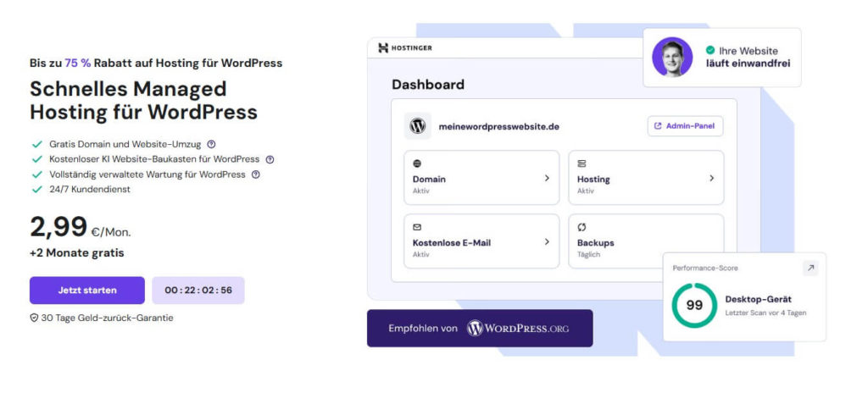Click the envelope icon above Kostenlose E-Mail
This screenshot has width=868, height=393.
(417, 227)
